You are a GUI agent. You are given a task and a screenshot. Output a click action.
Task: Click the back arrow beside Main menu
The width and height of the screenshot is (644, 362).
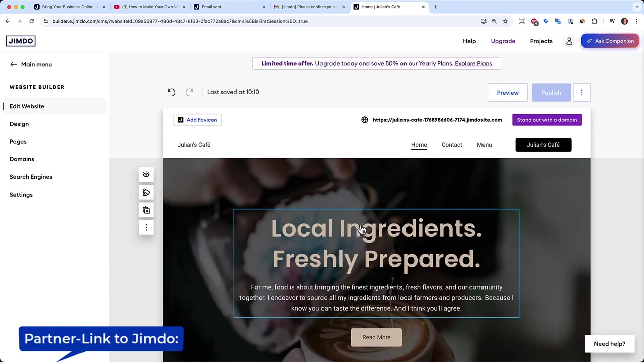pyautogui.click(x=14, y=64)
